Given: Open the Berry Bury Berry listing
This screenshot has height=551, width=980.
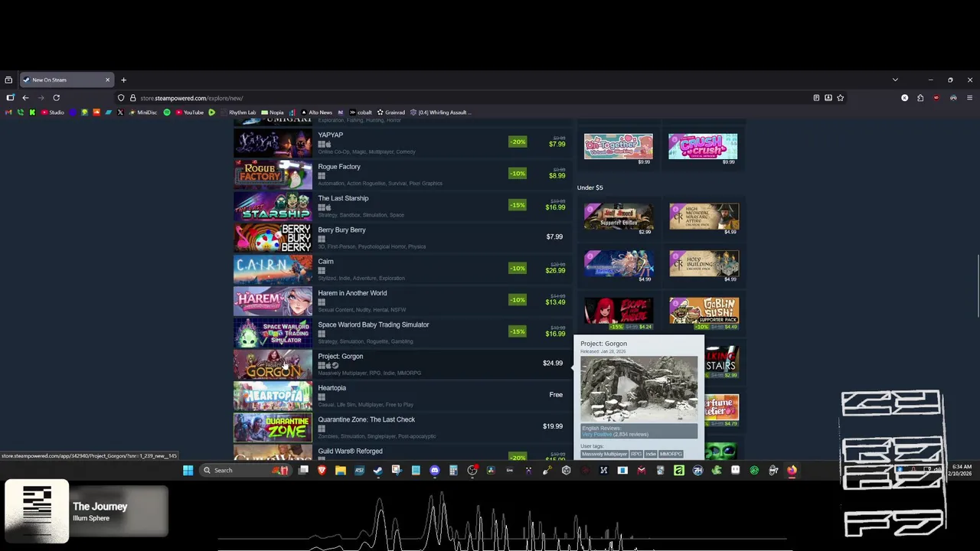Looking at the screenshot, I should pos(403,238).
